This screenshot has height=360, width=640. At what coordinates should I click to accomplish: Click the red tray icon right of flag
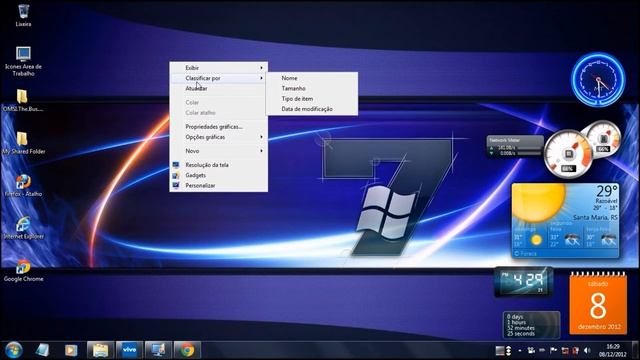coord(565,350)
